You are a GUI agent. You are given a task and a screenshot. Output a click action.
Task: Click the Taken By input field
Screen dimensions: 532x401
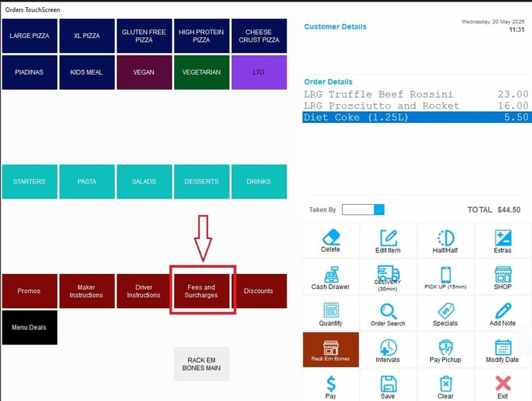(x=358, y=210)
